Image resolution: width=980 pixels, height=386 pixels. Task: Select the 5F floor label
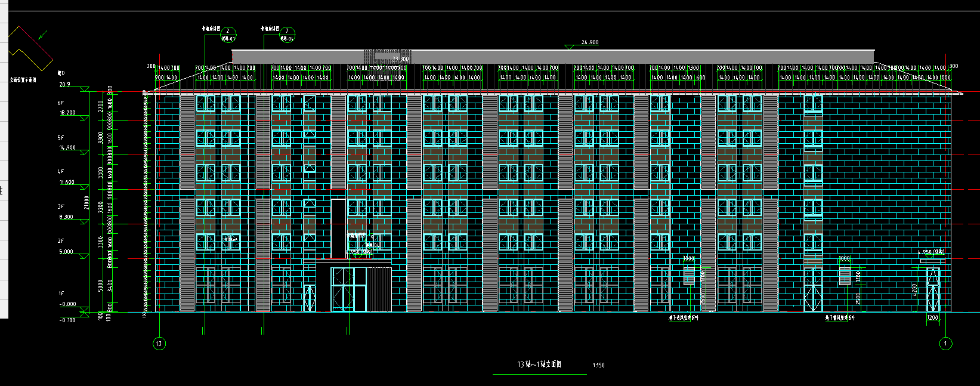pyautogui.click(x=61, y=138)
